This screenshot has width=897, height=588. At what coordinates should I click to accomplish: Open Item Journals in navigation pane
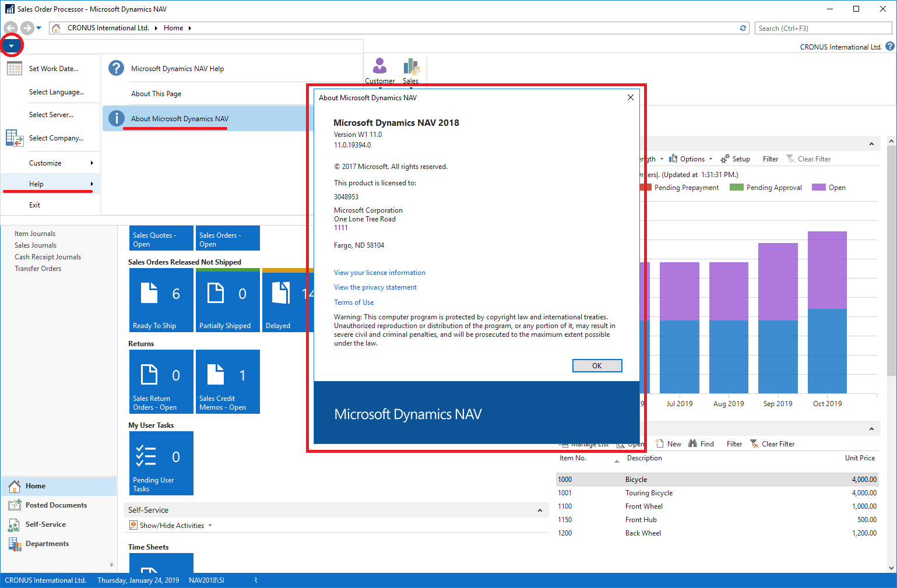tap(35, 234)
